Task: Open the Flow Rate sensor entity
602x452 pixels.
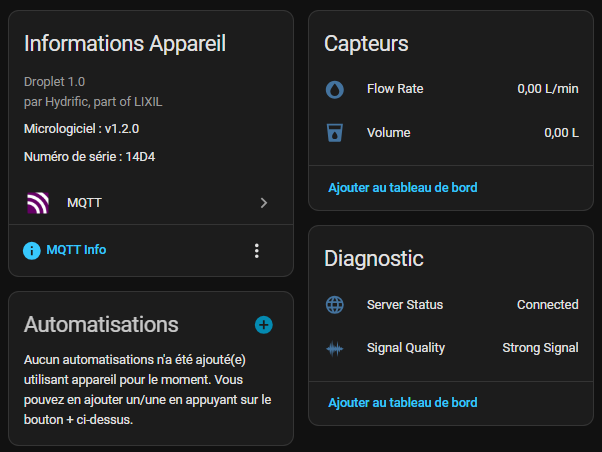Action: [452, 89]
